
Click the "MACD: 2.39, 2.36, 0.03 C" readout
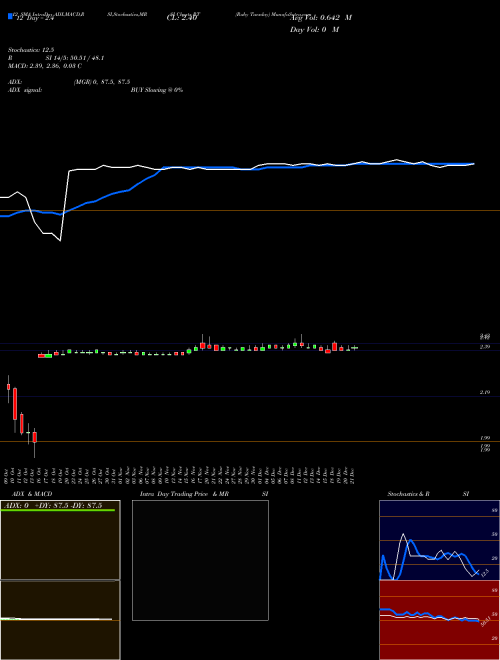(45, 66)
